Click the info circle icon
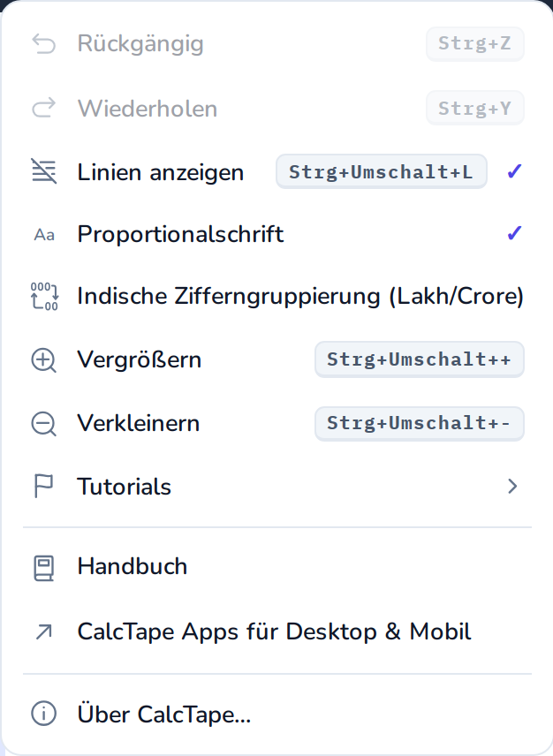553x756 pixels. pyautogui.click(x=44, y=714)
